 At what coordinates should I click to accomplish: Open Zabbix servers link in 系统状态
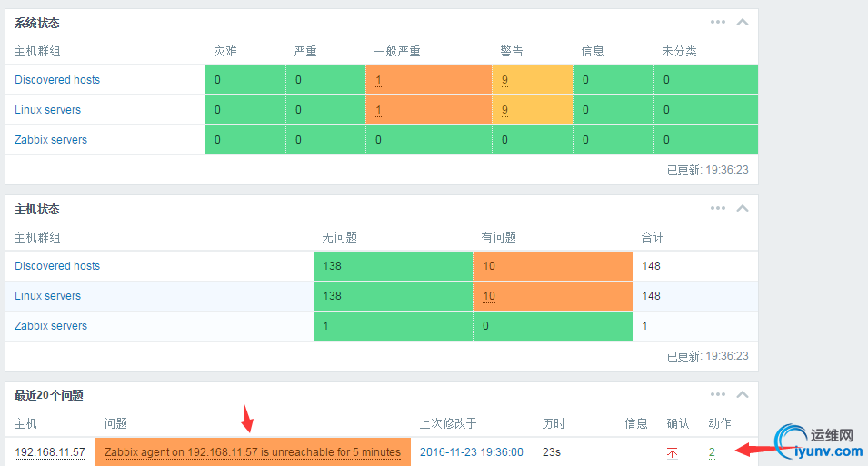coord(51,140)
